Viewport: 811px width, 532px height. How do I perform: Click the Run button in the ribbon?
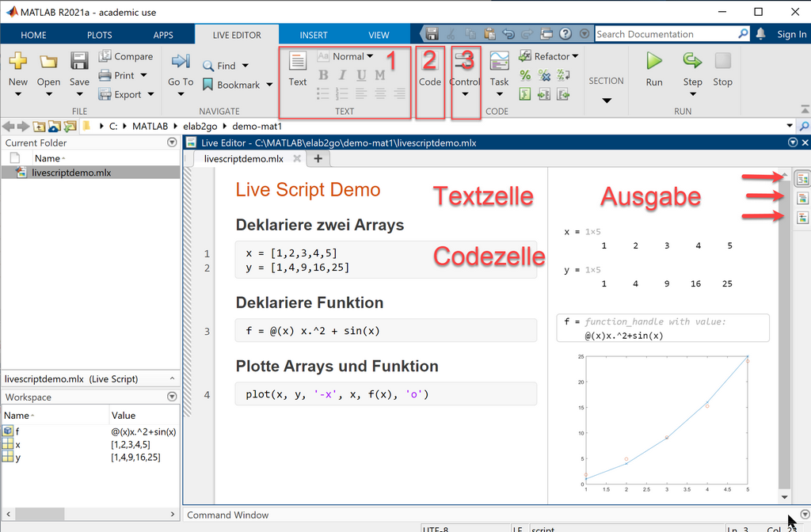click(653, 68)
